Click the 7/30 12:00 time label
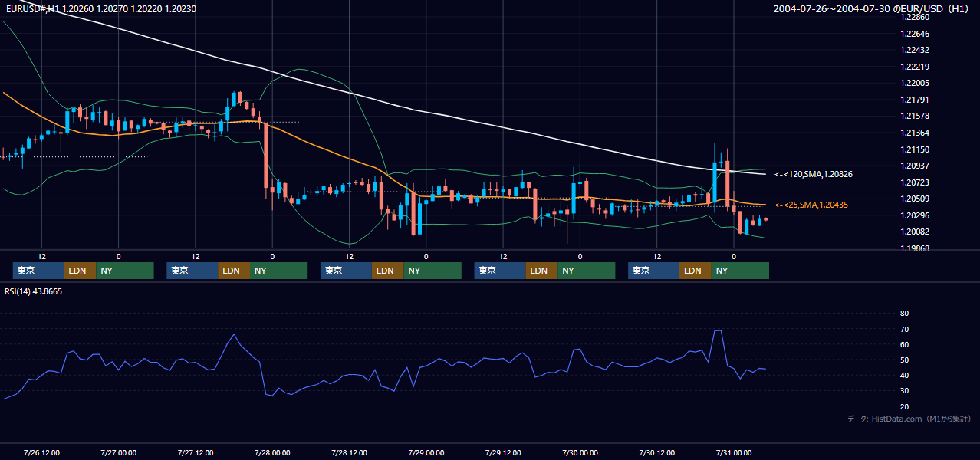 (x=657, y=453)
